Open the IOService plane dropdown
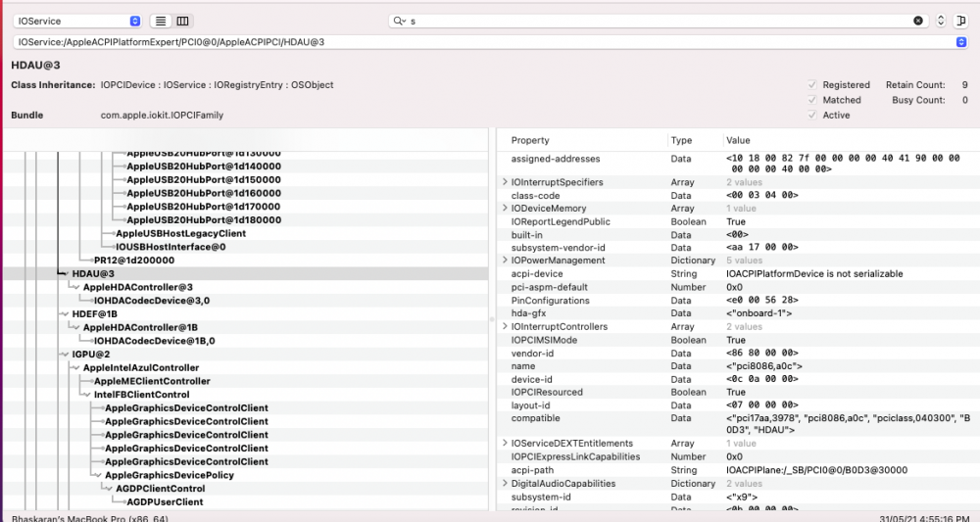This screenshot has height=522, width=980. point(77,21)
